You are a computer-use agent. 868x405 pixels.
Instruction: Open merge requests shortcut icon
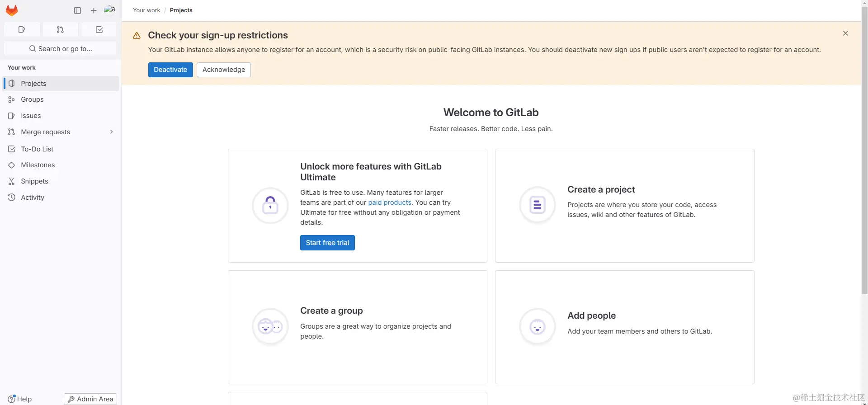coord(60,30)
